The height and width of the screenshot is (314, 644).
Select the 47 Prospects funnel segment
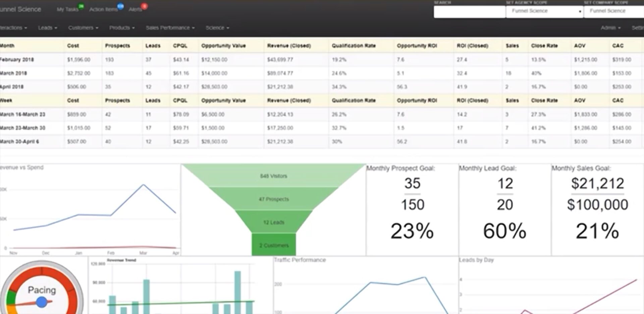pos(274,199)
